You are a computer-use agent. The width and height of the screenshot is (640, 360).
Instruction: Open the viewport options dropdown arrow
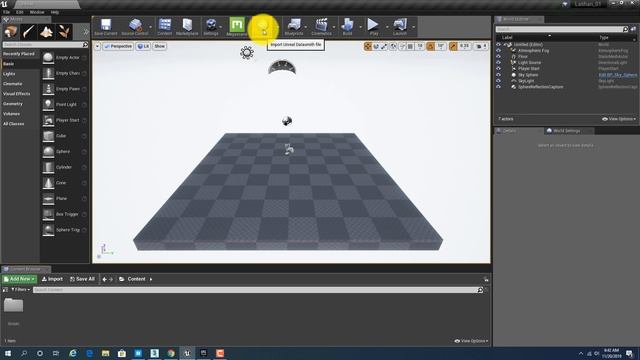coord(98,47)
